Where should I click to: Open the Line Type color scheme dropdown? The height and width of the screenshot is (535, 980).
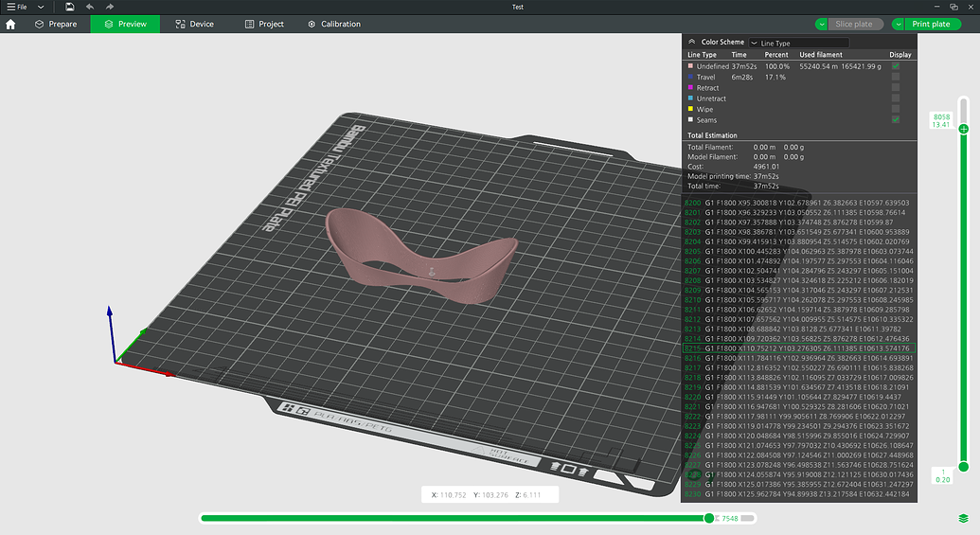[x=799, y=44]
